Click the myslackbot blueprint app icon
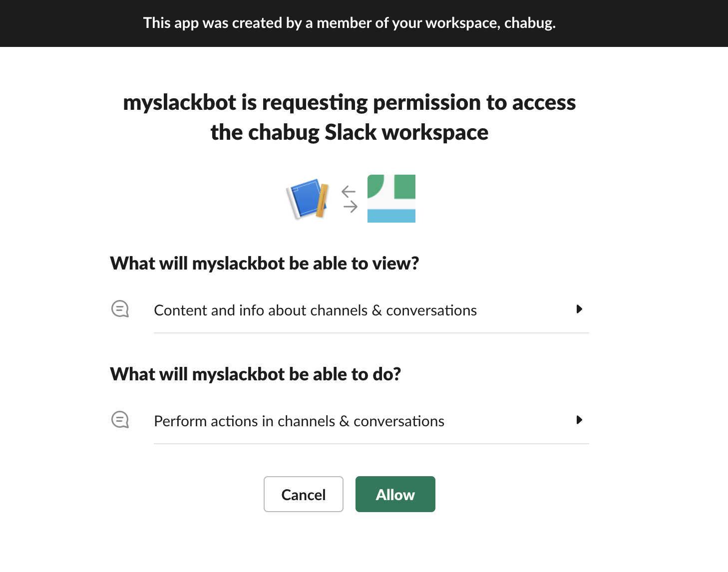This screenshot has height=572, width=728. (x=308, y=199)
